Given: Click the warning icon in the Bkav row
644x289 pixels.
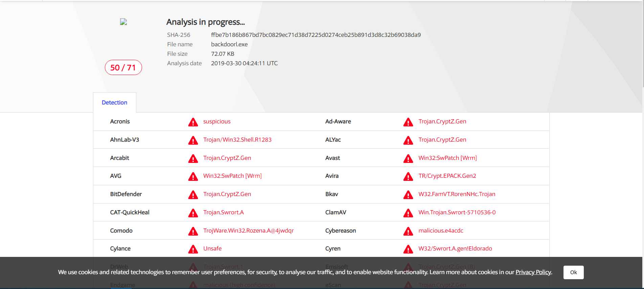Looking at the screenshot, I should (408, 195).
